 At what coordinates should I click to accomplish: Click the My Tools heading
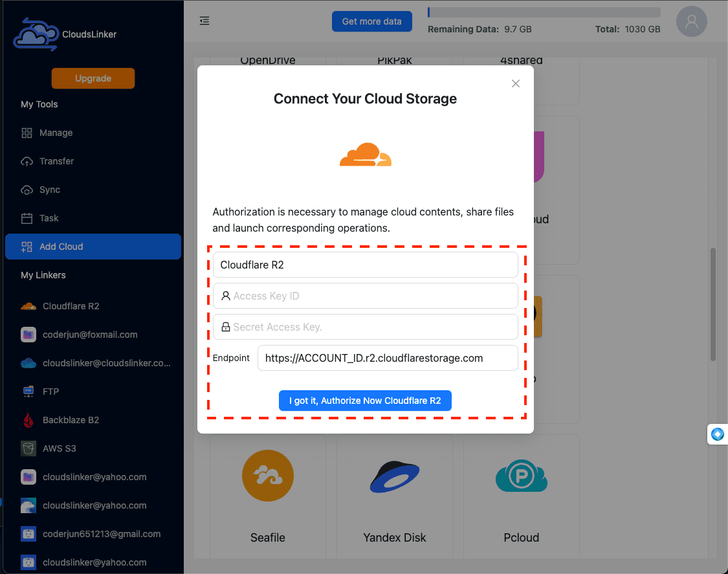click(x=39, y=104)
